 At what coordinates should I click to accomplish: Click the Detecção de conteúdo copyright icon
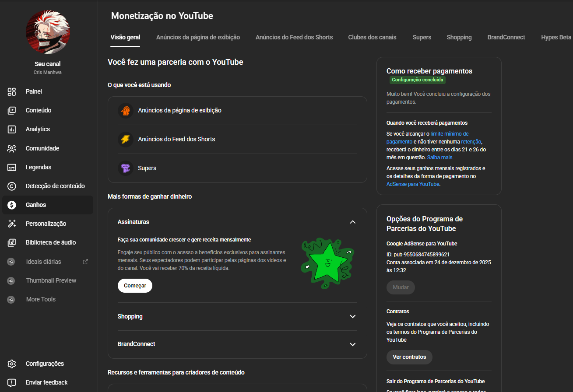(12, 186)
